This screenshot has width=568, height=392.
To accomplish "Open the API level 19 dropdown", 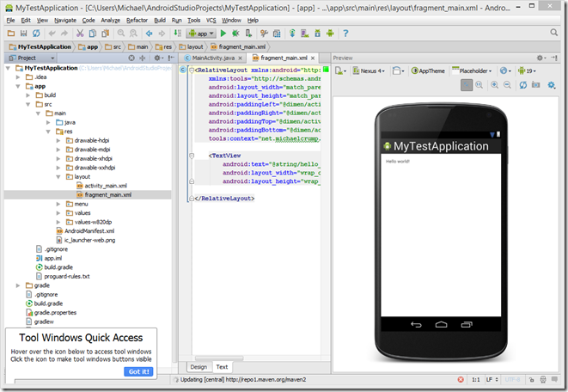I will coord(527,70).
